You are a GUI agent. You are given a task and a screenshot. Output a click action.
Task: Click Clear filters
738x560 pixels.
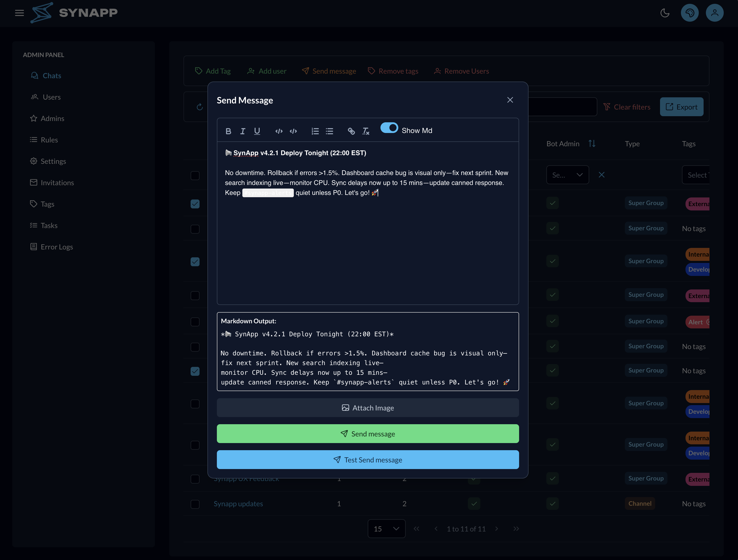tap(627, 107)
